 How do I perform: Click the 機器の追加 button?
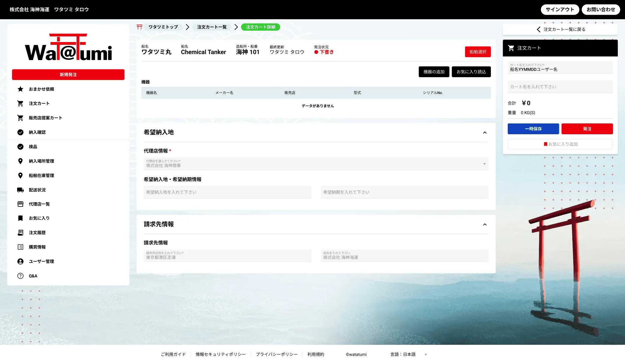(x=434, y=72)
